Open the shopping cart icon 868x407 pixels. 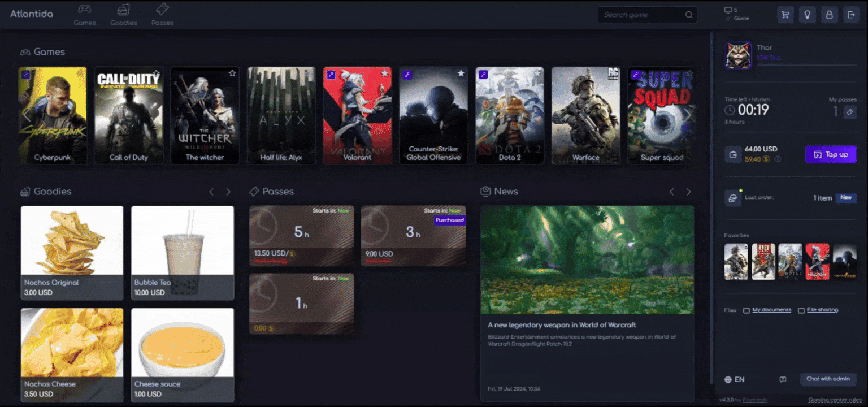pyautogui.click(x=785, y=15)
